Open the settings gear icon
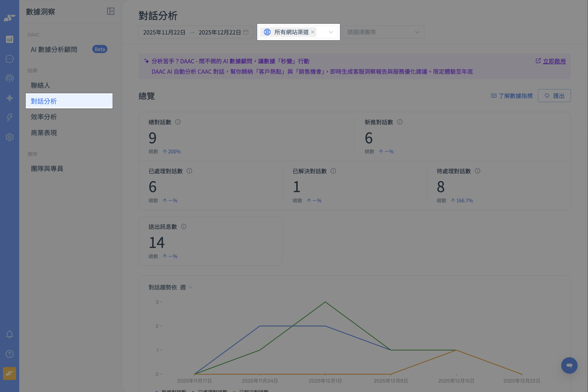This screenshot has width=588, height=392. (x=10, y=137)
